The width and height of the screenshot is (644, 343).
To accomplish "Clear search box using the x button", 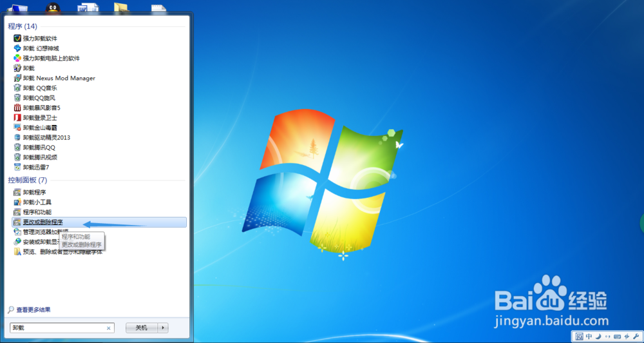I will (108, 328).
